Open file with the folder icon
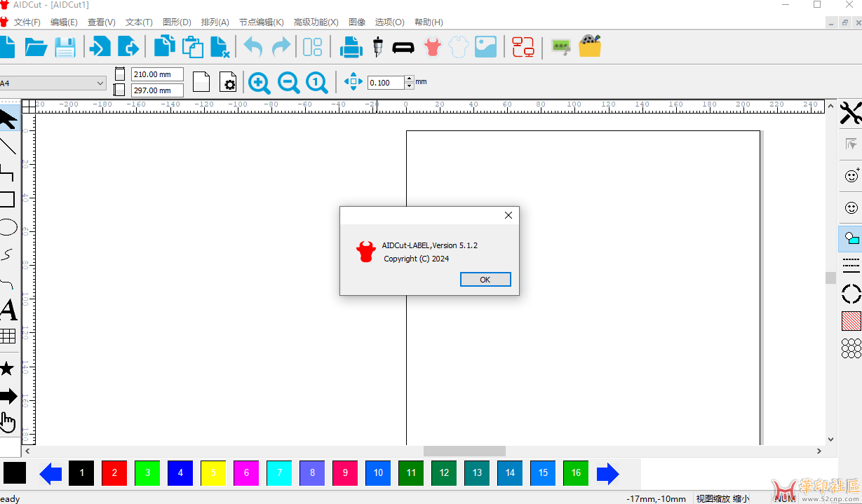Image resolution: width=862 pixels, height=504 pixels. tap(36, 47)
